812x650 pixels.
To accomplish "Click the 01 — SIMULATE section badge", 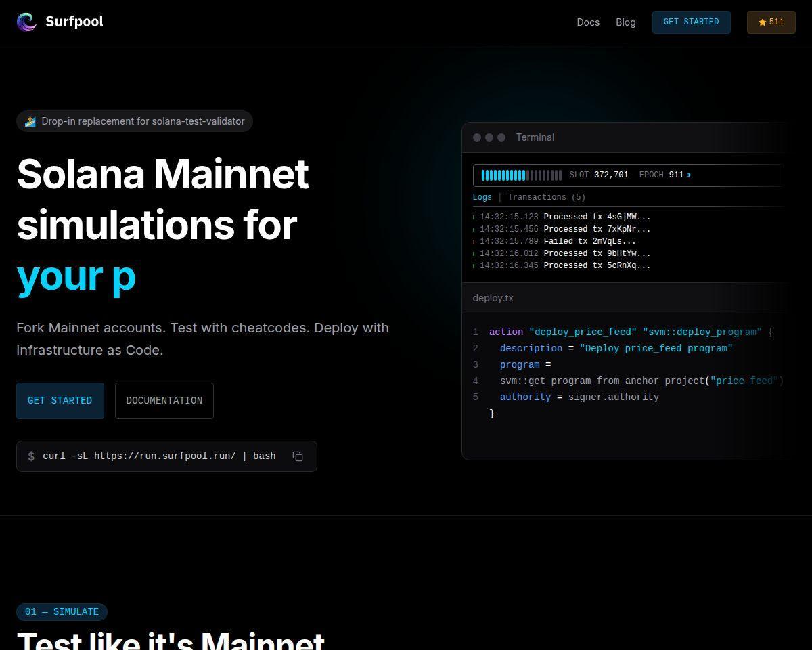I will pyautogui.click(x=62, y=612).
